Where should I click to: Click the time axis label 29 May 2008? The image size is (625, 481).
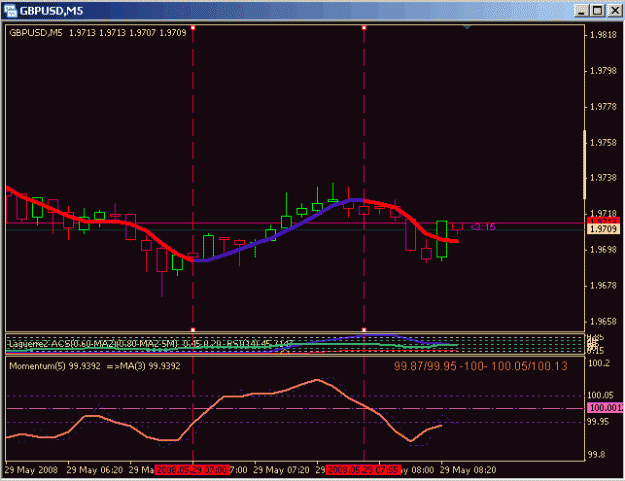pos(31,470)
